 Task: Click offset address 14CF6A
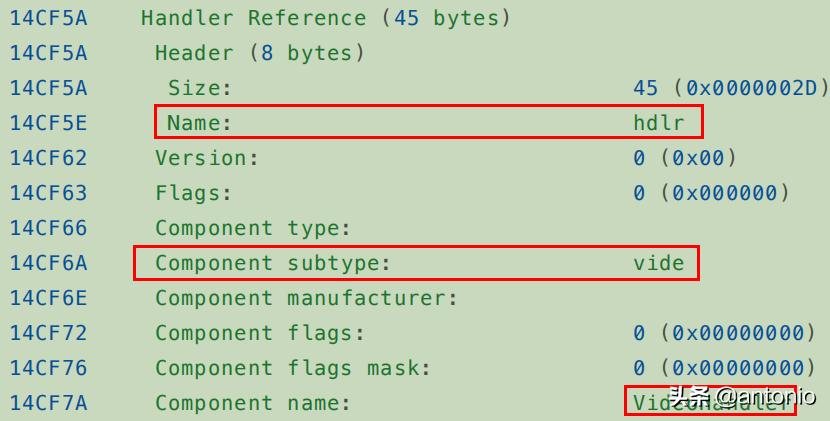click(x=49, y=263)
